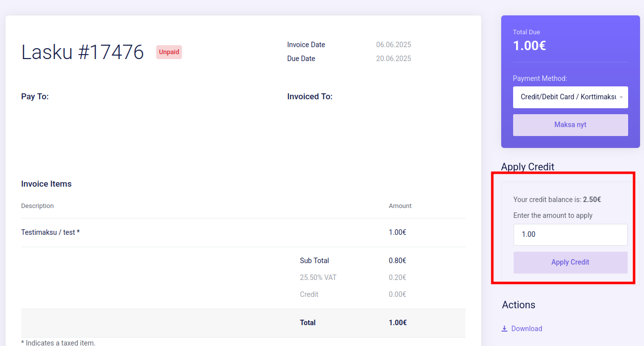Open the Download link under Actions

pyautogui.click(x=527, y=329)
